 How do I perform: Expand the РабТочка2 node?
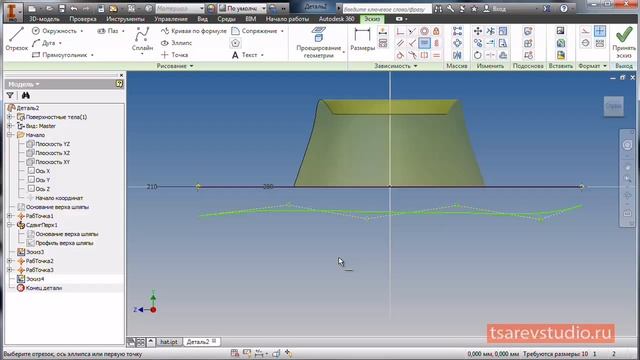tap(10, 261)
